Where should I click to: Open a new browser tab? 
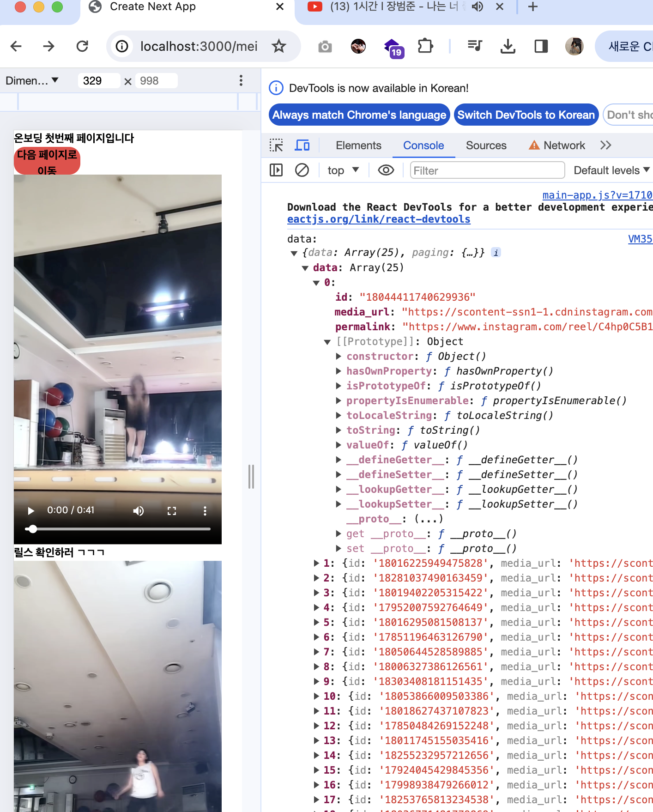(x=533, y=6)
